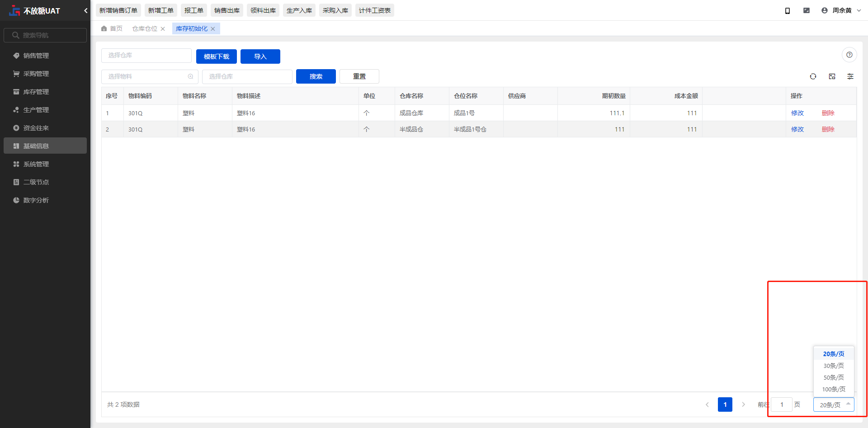Refresh the table with the refresh icon
The width and height of the screenshot is (868, 428).
point(813,76)
